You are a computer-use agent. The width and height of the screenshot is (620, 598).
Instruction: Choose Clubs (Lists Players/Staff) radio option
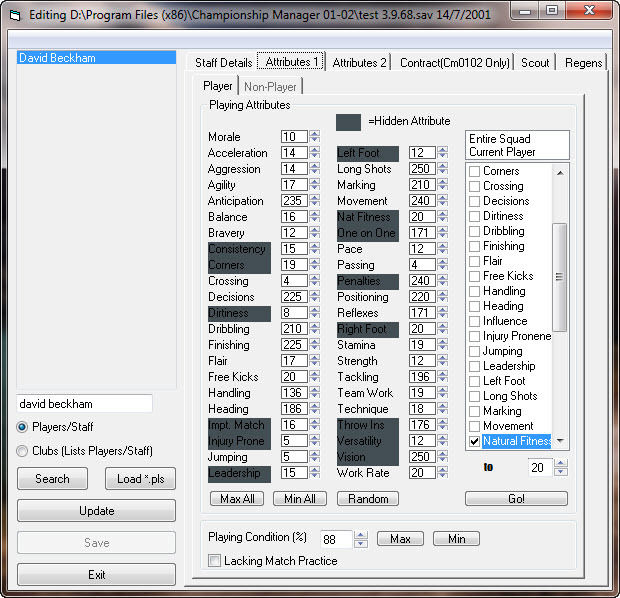(x=85, y=451)
